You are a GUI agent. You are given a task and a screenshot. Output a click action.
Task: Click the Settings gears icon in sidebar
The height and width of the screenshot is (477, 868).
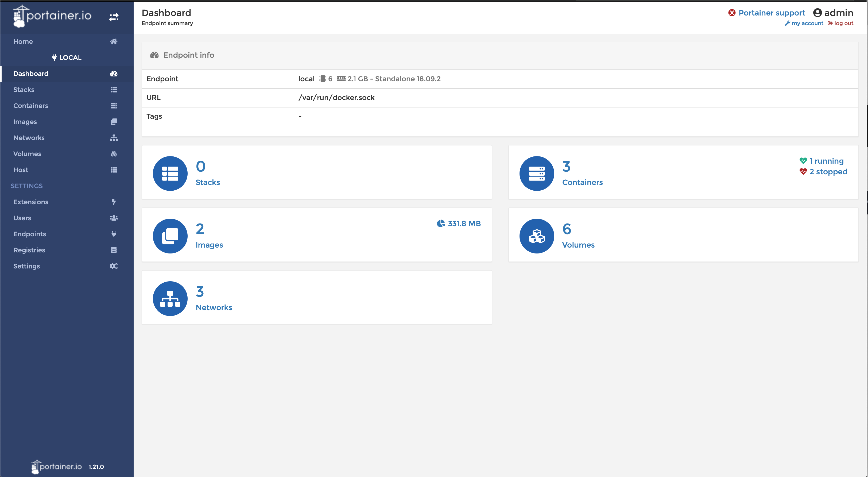[114, 266]
